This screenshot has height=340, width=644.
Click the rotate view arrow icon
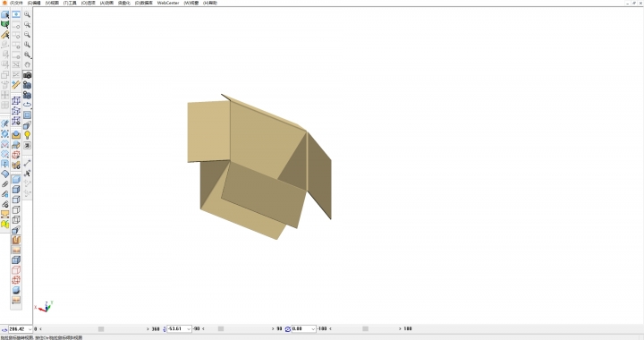point(27,105)
